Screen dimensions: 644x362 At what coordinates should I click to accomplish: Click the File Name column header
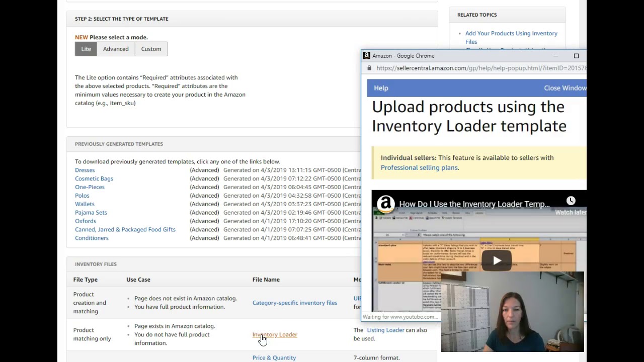266,280
